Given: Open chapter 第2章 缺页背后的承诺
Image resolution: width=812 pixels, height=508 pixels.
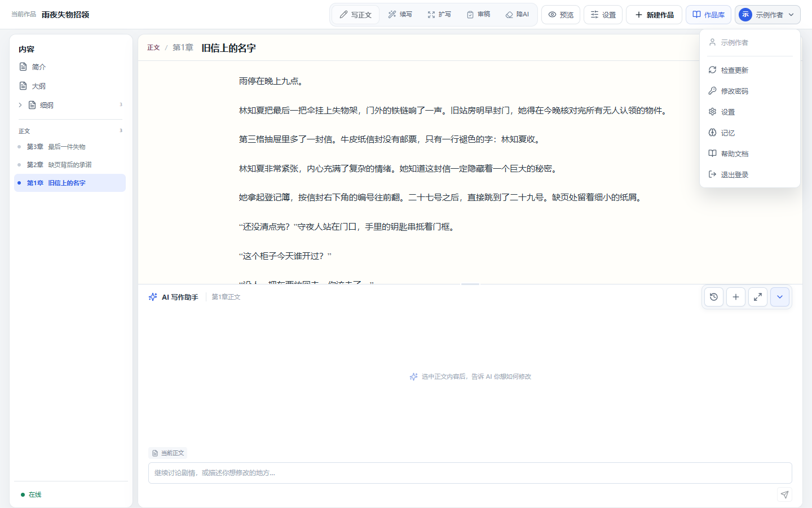Looking at the screenshot, I should tap(70, 165).
